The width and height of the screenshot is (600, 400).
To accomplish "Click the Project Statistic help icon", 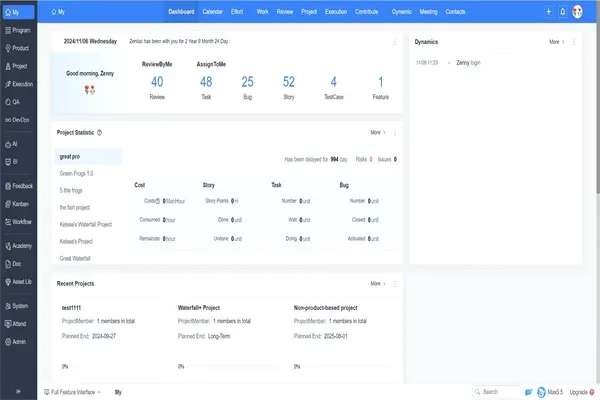I will coord(100,132).
